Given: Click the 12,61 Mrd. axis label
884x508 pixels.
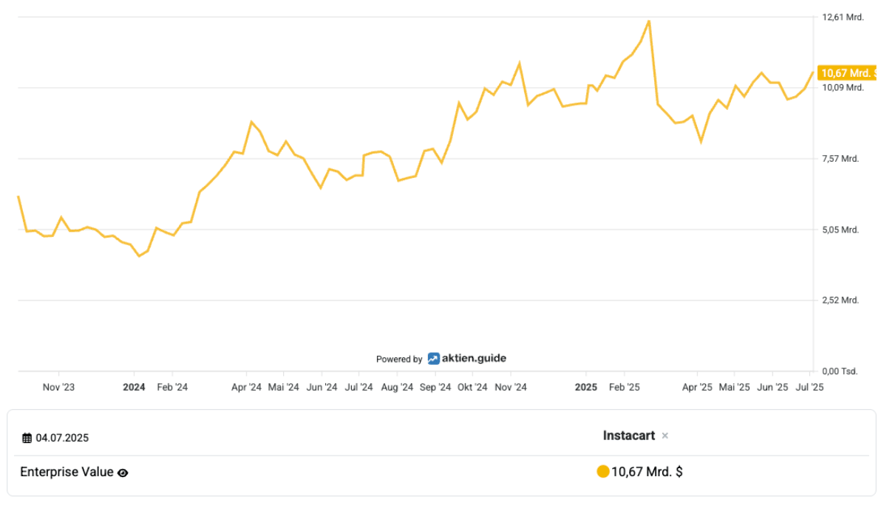Looking at the screenshot, I should click(843, 17).
